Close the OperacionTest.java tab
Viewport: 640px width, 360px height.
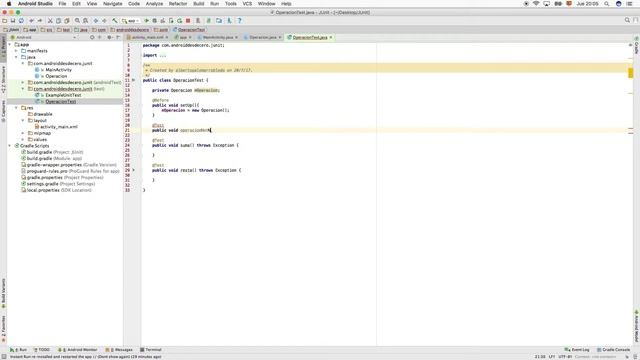331,37
